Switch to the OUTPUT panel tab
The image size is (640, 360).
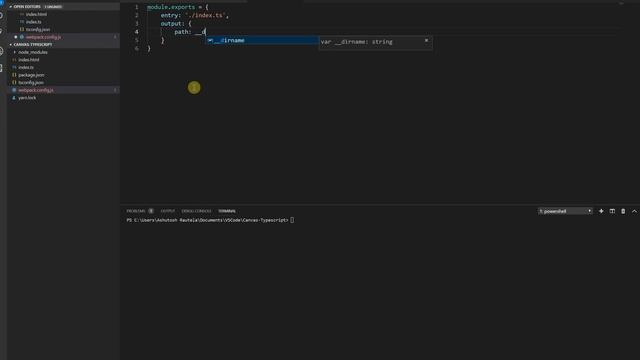click(x=167, y=211)
